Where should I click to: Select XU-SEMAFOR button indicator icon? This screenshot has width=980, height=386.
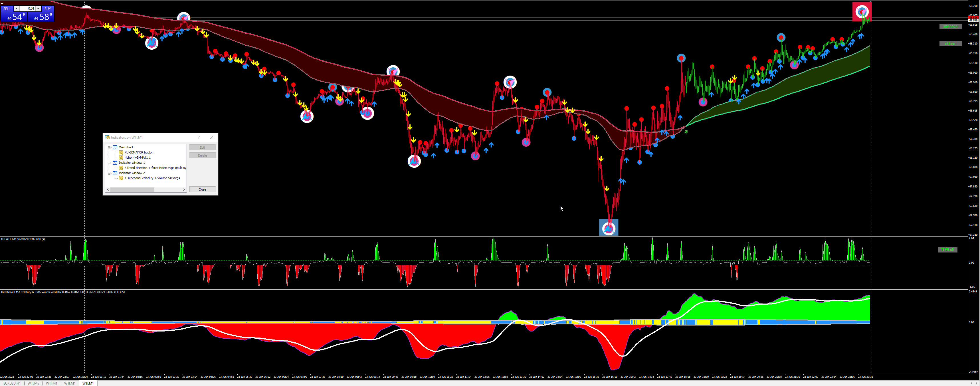[x=121, y=153]
